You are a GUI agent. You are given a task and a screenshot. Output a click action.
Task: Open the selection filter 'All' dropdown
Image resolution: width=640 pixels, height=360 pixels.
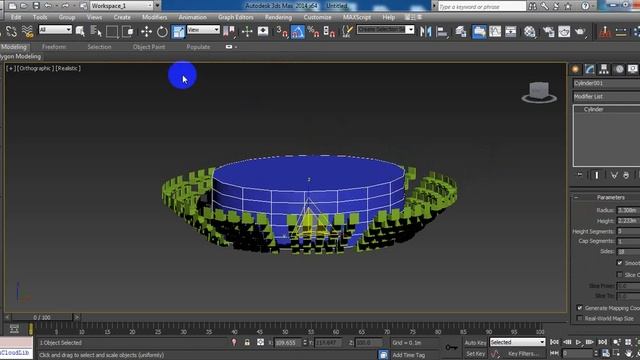click(x=55, y=29)
